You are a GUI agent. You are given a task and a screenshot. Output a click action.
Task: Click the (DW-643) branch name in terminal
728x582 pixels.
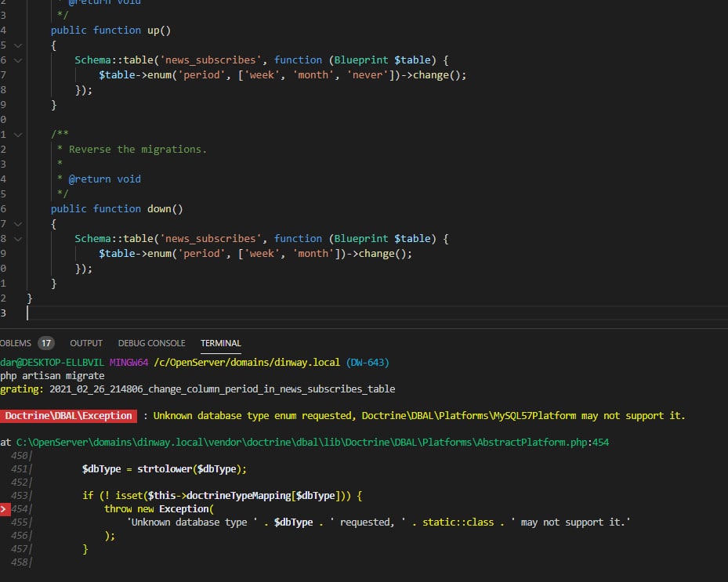click(368, 363)
